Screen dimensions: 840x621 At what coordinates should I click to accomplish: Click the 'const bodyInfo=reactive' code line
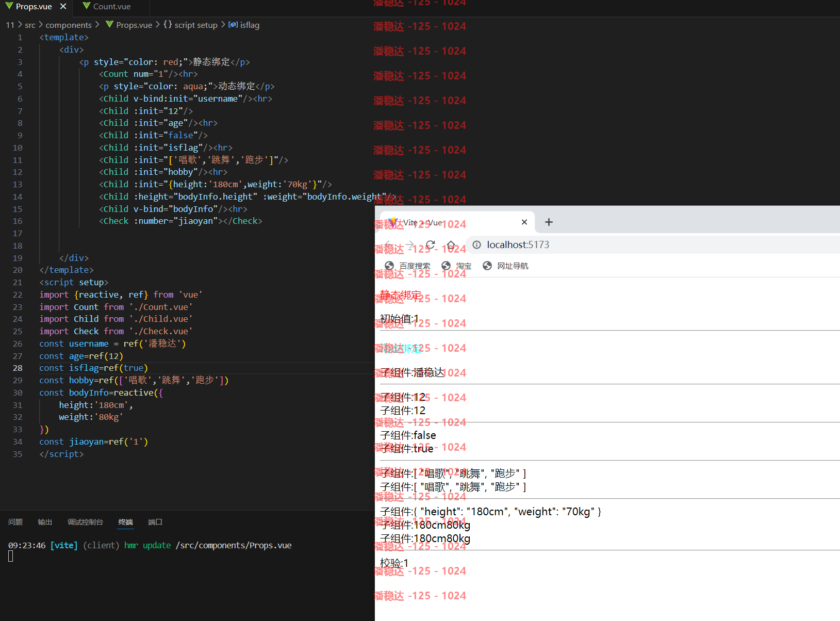pyautogui.click(x=101, y=393)
